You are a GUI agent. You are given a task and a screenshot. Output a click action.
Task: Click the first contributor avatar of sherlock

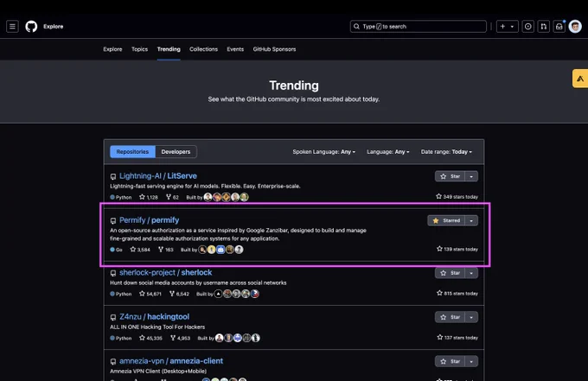coord(218,294)
